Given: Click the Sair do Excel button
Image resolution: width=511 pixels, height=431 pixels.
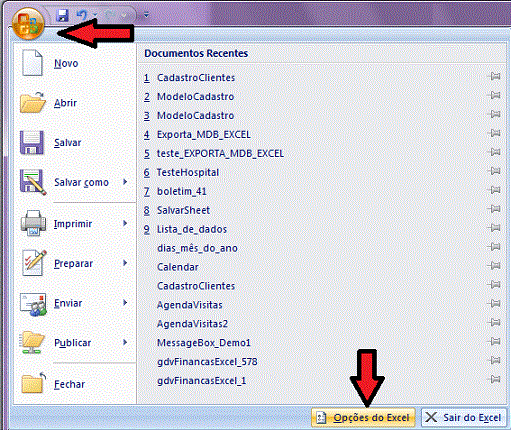Looking at the screenshot, I should [464, 417].
